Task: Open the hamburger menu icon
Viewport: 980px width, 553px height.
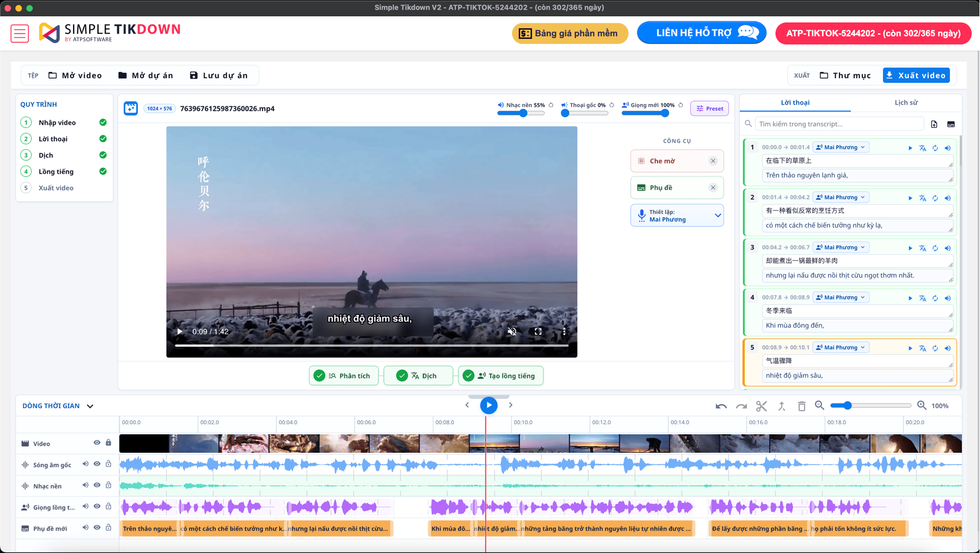Action: tap(20, 33)
